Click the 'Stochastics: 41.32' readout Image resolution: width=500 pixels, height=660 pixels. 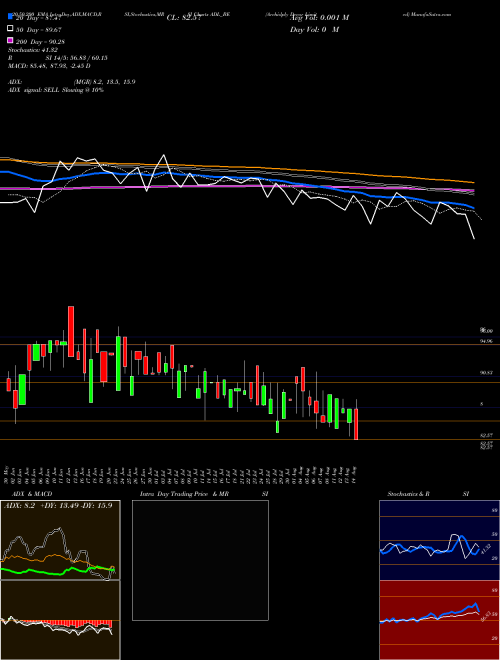point(33,50)
